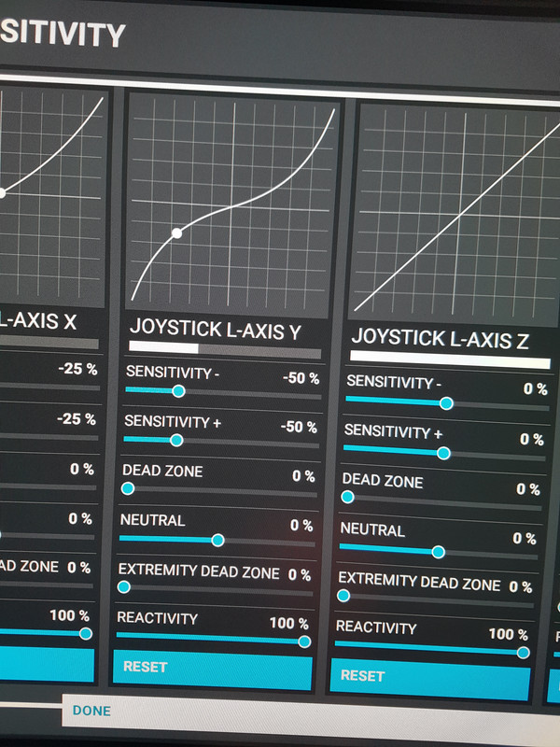This screenshot has height=747, width=560.
Task: Click the Sensitivity - slider for L-Axis Z
Action: pyautogui.click(x=447, y=404)
